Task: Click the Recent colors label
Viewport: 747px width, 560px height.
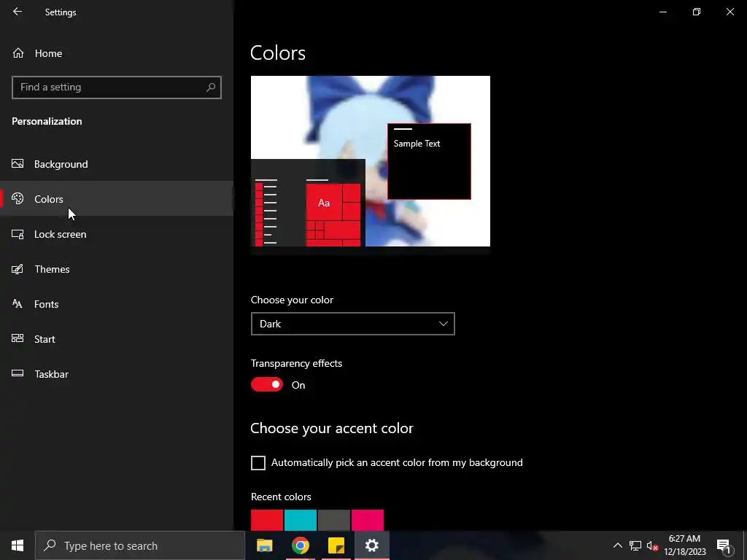Action: (x=281, y=497)
